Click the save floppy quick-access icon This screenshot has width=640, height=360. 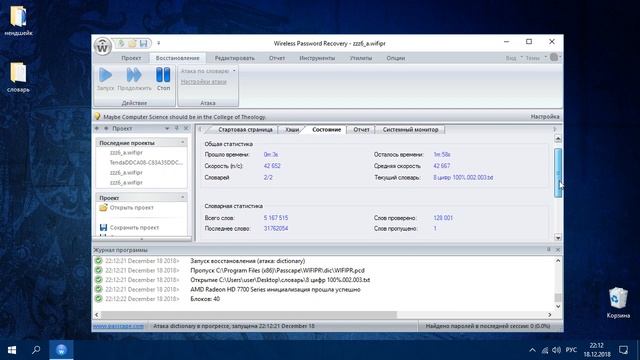(143, 43)
